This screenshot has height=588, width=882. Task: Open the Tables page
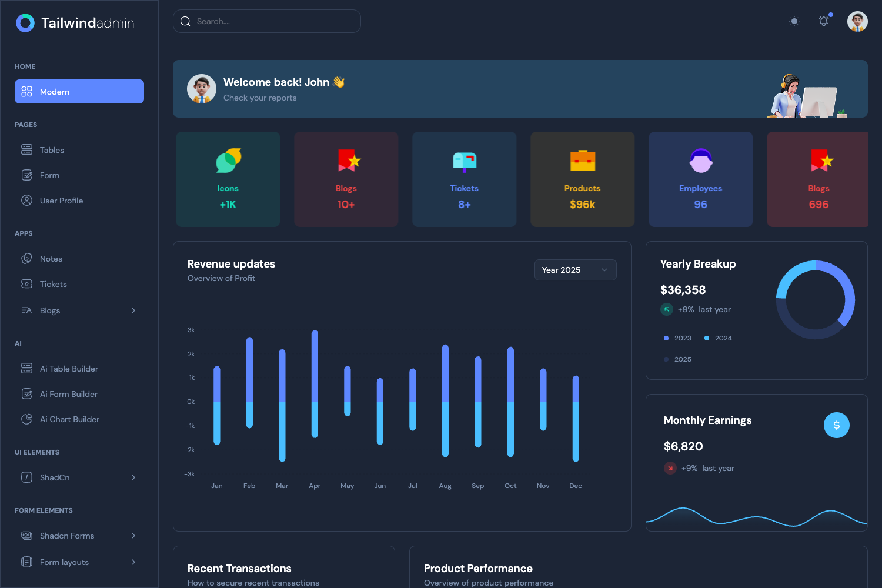[x=79, y=150]
